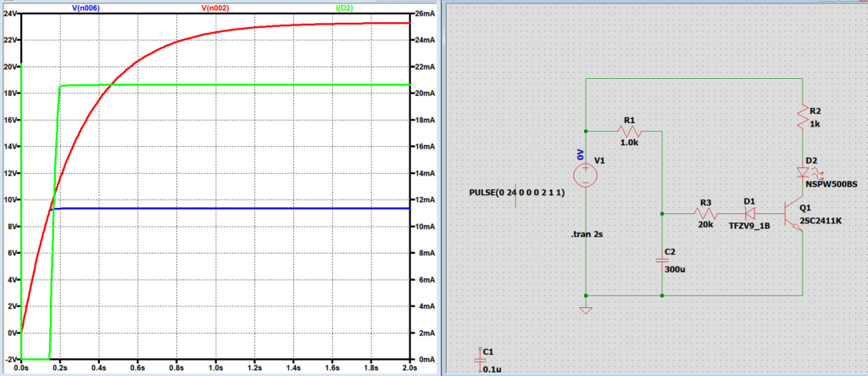Select the V1 voltage source symbol
The image size is (868, 376).
pyautogui.click(x=586, y=175)
